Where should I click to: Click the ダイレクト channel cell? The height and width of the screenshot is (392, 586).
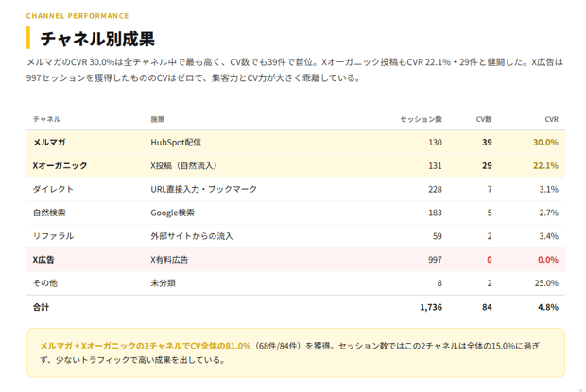pos(53,189)
